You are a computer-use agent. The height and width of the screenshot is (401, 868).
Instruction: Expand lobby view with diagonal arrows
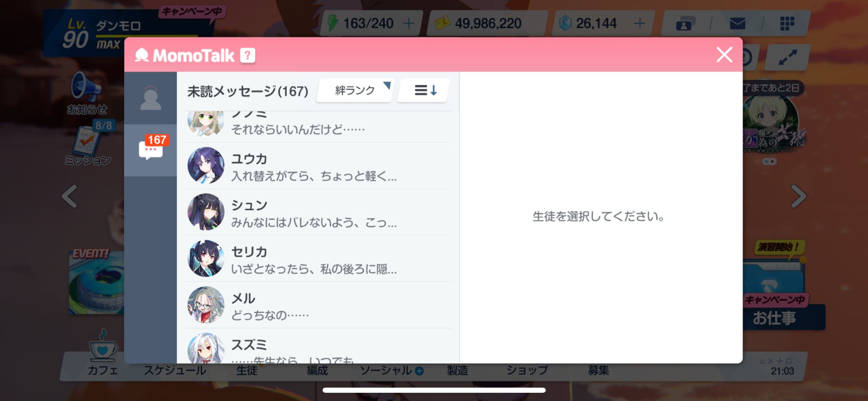[x=787, y=57]
